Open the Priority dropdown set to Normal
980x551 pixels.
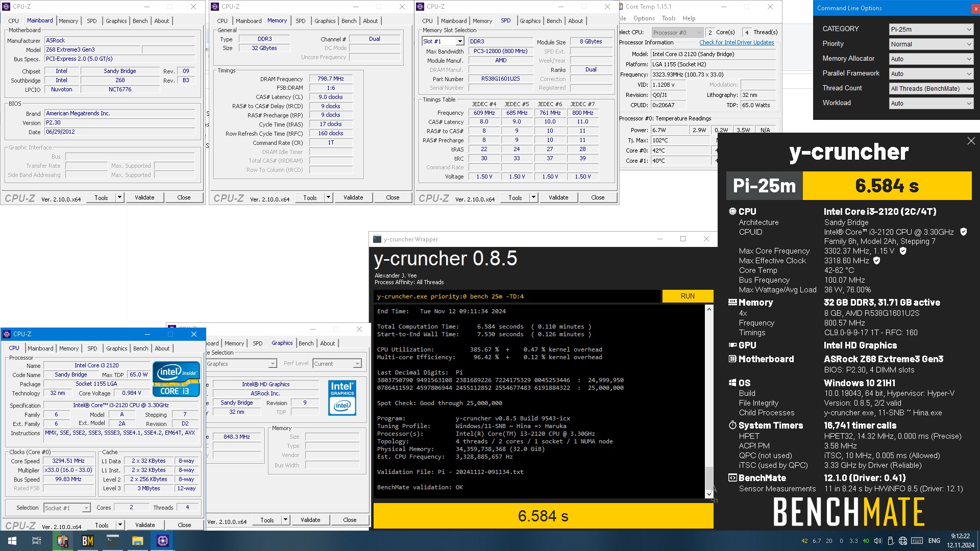[931, 44]
